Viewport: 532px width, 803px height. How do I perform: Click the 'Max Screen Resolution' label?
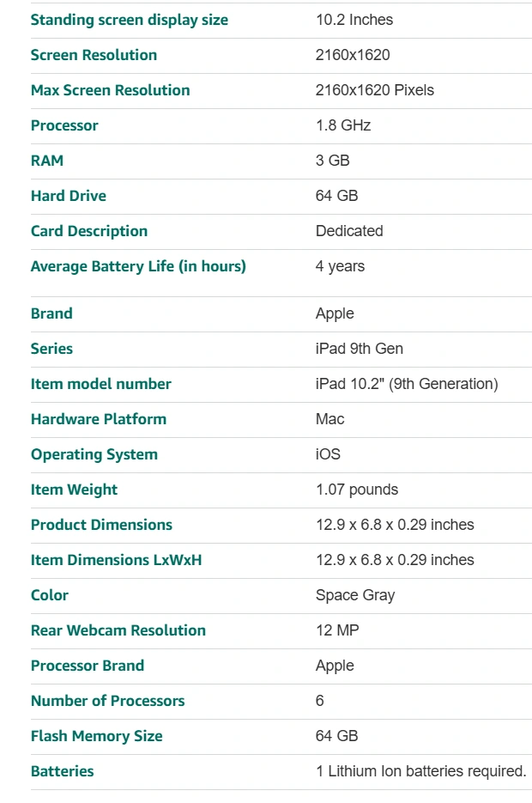(x=110, y=90)
